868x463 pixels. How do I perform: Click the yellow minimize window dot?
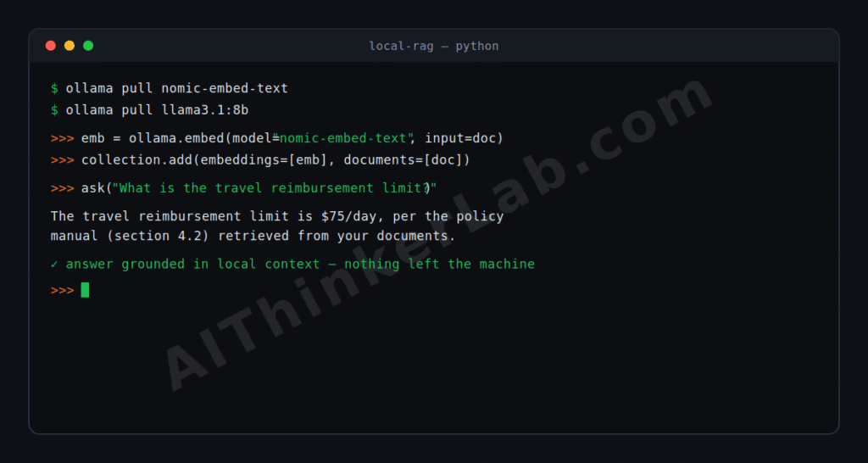(x=70, y=46)
